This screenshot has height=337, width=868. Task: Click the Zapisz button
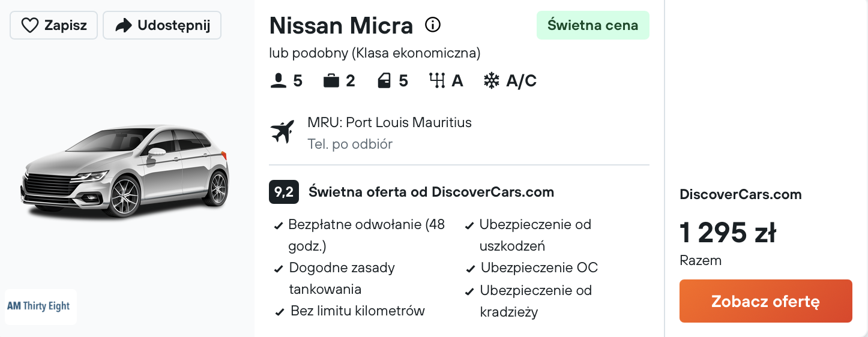pyautogui.click(x=53, y=26)
